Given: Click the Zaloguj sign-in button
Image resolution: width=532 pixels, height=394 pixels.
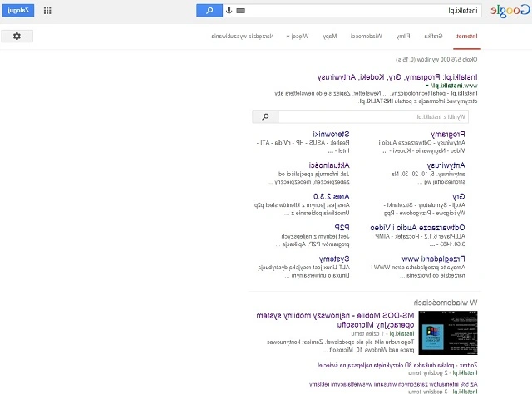Looking at the screenshot, I should pos(17,11).
